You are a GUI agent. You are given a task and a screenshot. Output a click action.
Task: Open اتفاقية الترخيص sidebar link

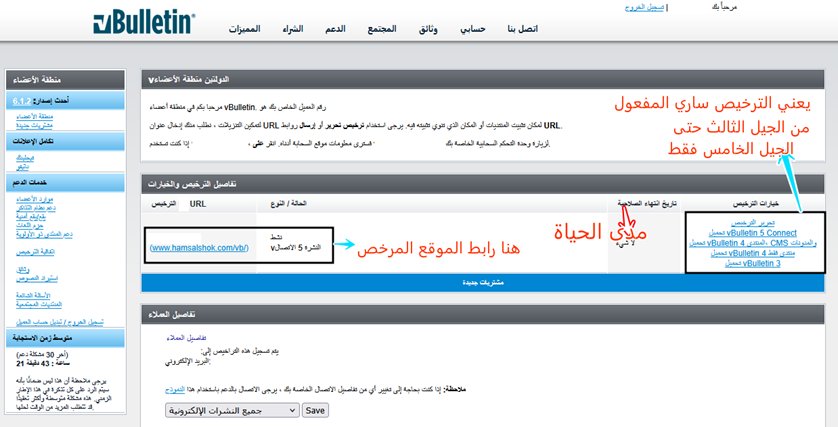click(36, 252)
